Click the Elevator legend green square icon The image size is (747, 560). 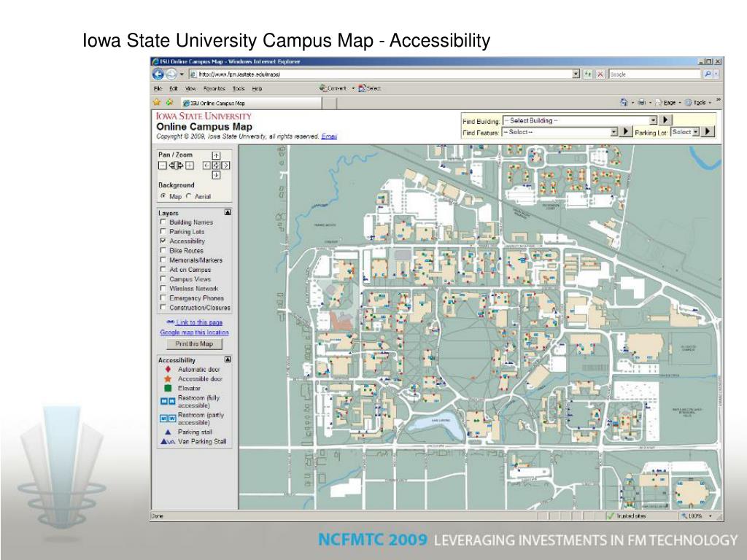[168, 388]
